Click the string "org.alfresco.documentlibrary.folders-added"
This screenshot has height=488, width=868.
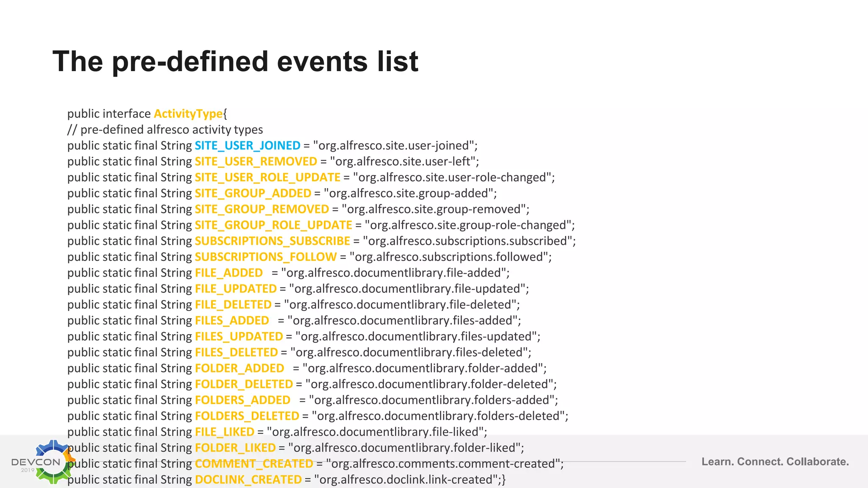432,400
